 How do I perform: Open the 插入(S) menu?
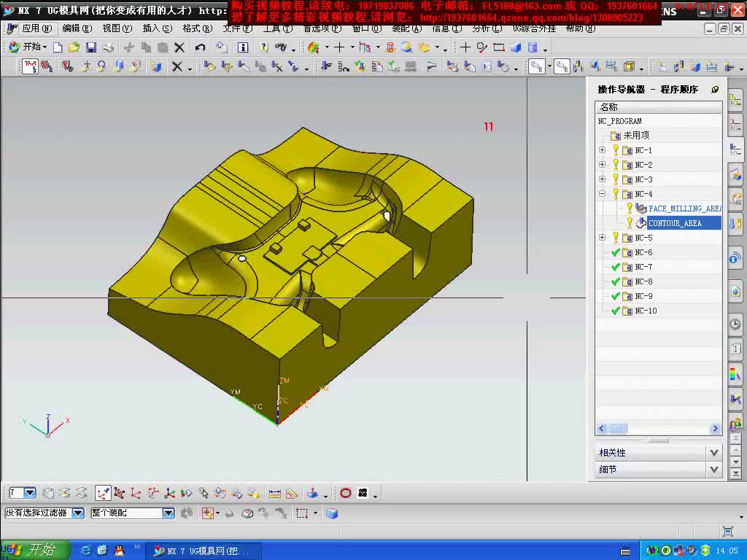[158, 28]
